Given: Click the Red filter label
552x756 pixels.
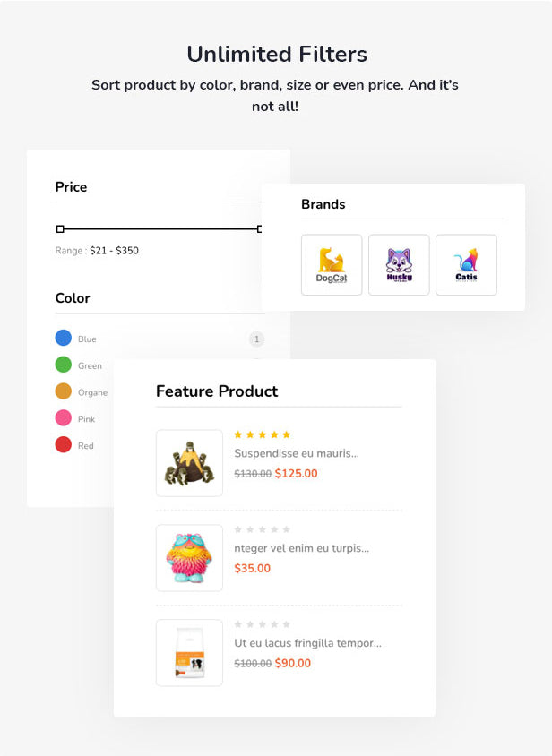Looking at the screenshot, I should point(86,446).
